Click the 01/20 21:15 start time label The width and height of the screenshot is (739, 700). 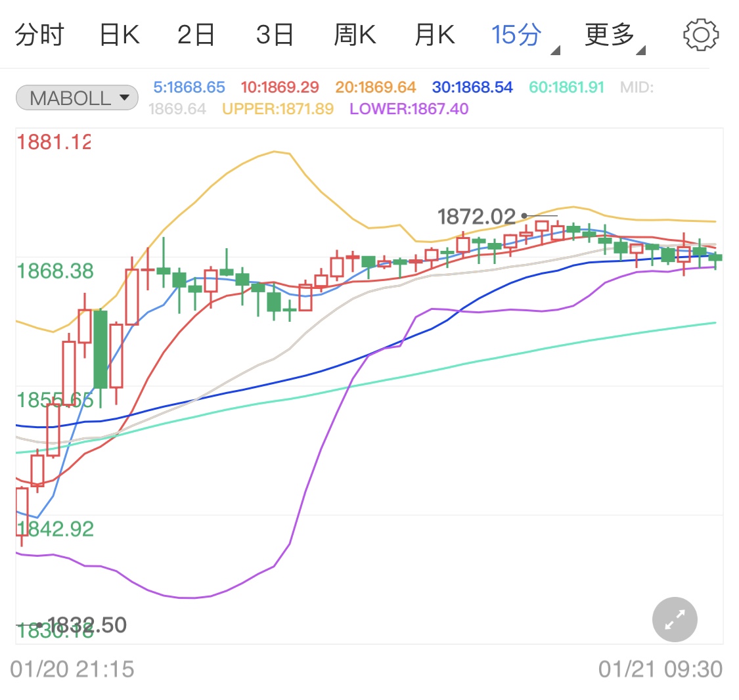click(72, 669)
